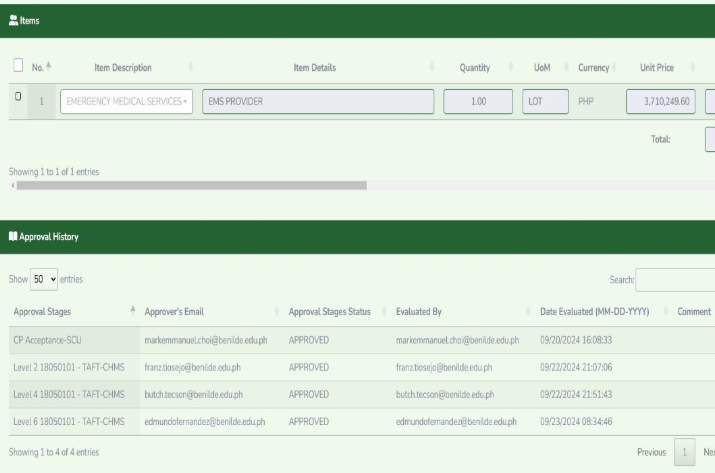This screenshot has height=473, width=715.
Task: Open the Emergency Medical Services dropdown
Action: (x=125, y=102)
